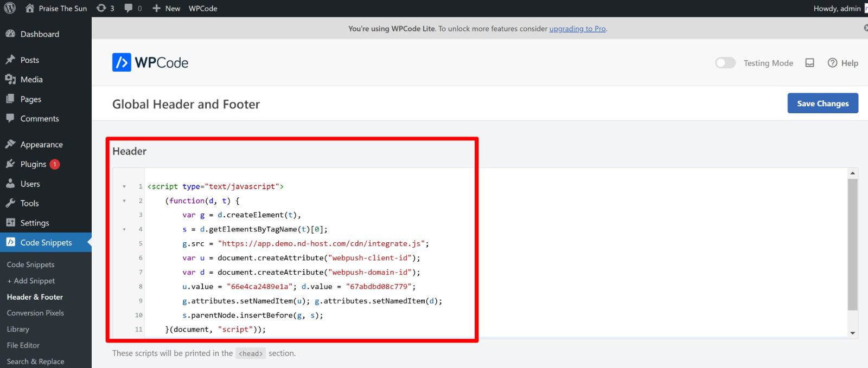Open the New content menu in admin bar
Viewport: 868px width, 368px height.
167,8
